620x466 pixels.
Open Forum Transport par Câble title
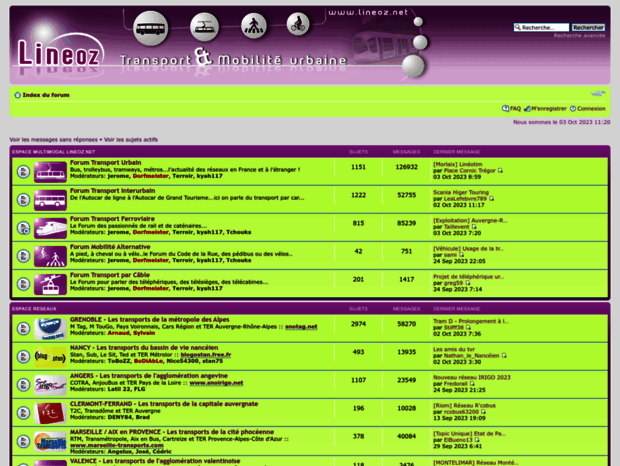[110, 275]
